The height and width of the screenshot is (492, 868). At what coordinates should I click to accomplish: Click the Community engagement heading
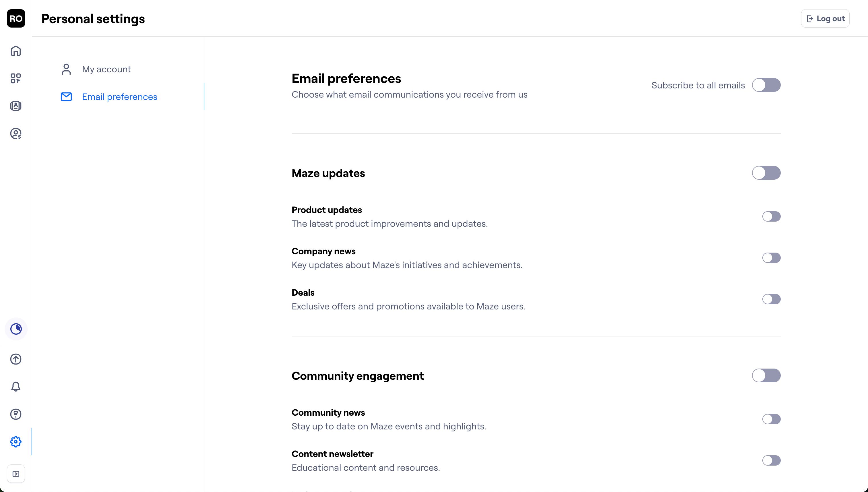click(x=357, y=376)
